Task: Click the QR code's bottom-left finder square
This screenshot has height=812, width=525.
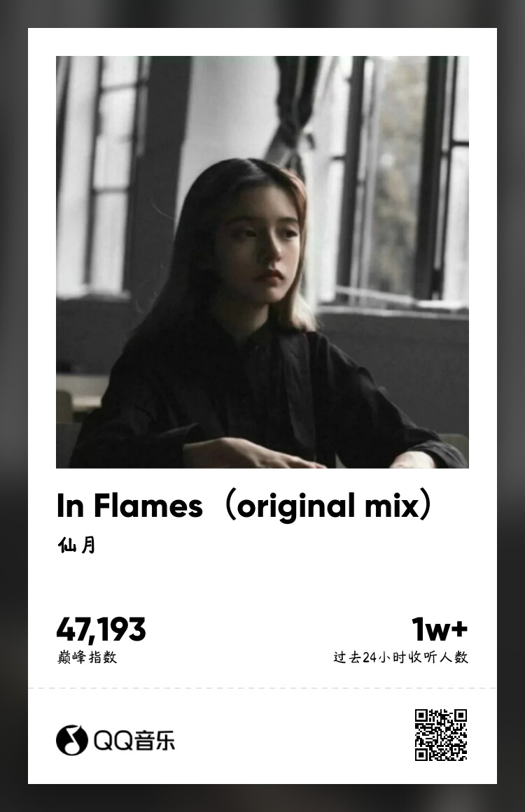Action: [x=421, y=755]
